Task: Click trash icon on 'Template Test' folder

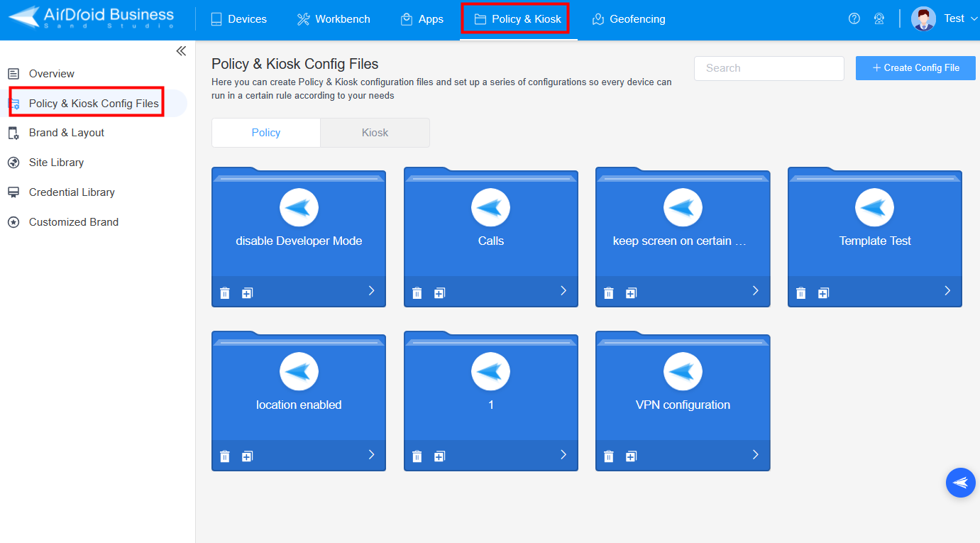Action: (800, 293)
